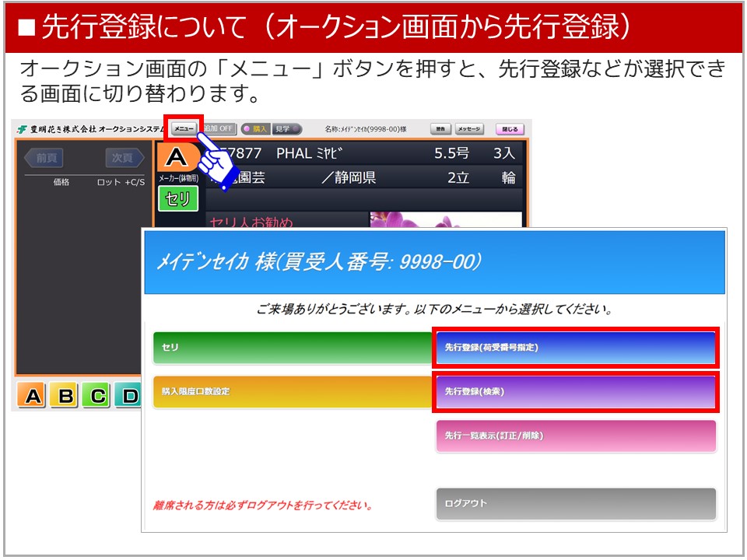Choose 先行登録(検索) option
Screen dimensions: 747x560
[575, 392]
